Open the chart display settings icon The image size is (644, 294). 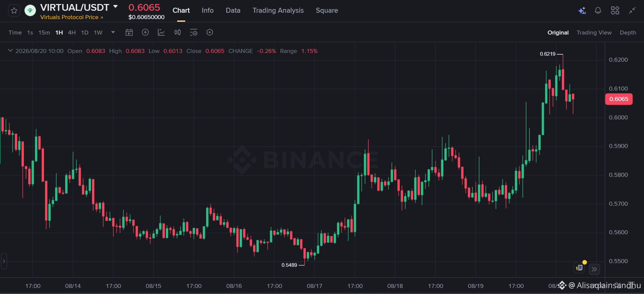(x=194, y=33)
